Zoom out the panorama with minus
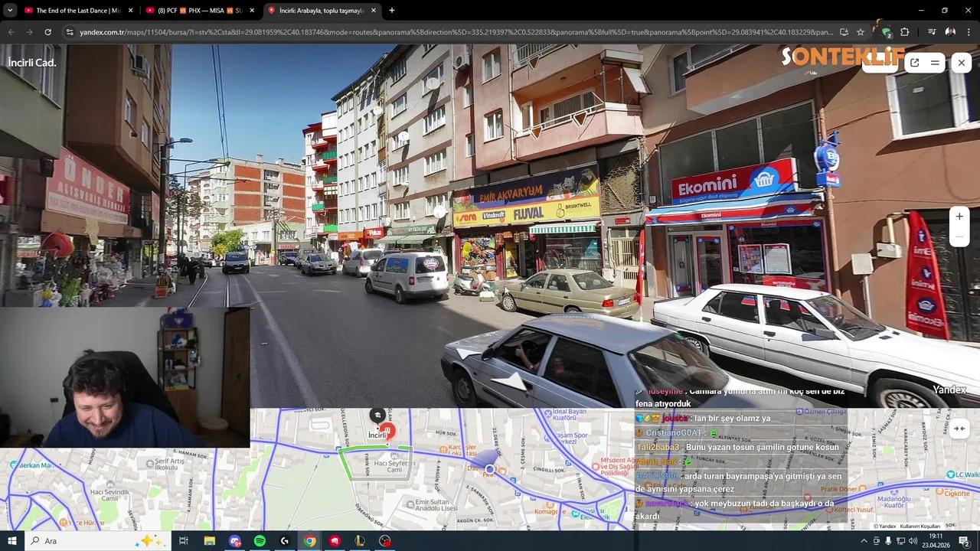 pyautogui.click(x=959, y=237)
